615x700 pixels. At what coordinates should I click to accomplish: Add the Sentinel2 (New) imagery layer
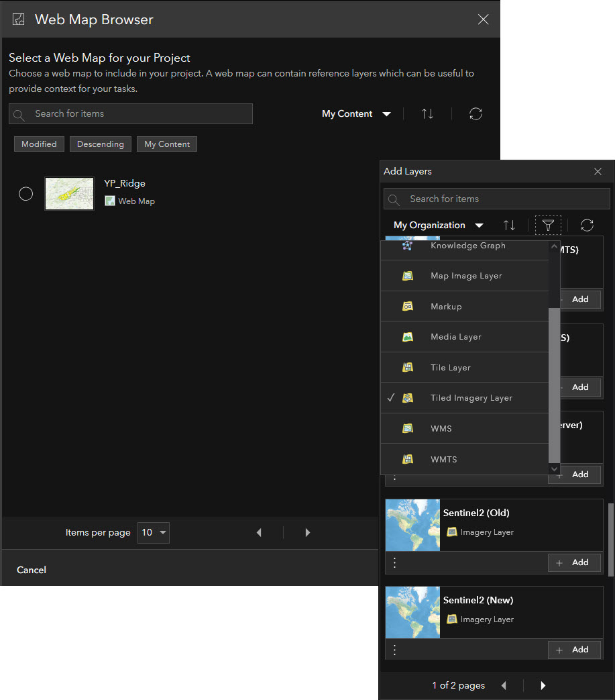(x=574, y=650)
